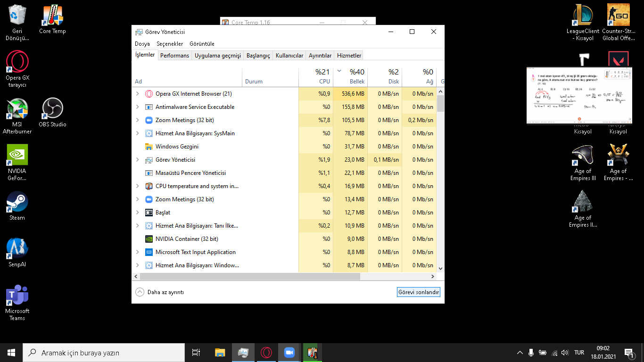
Task: Open network status tray icon
Action: [554, 353]
